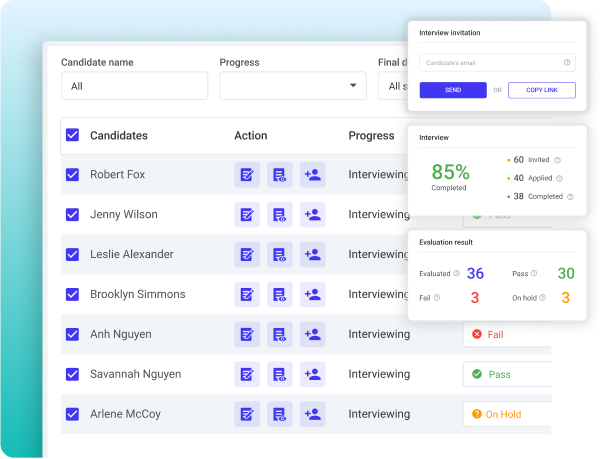The image size is (604, 459).
Task: Open edit note icon for Arlene McCoy
Action: pos(247,414)
